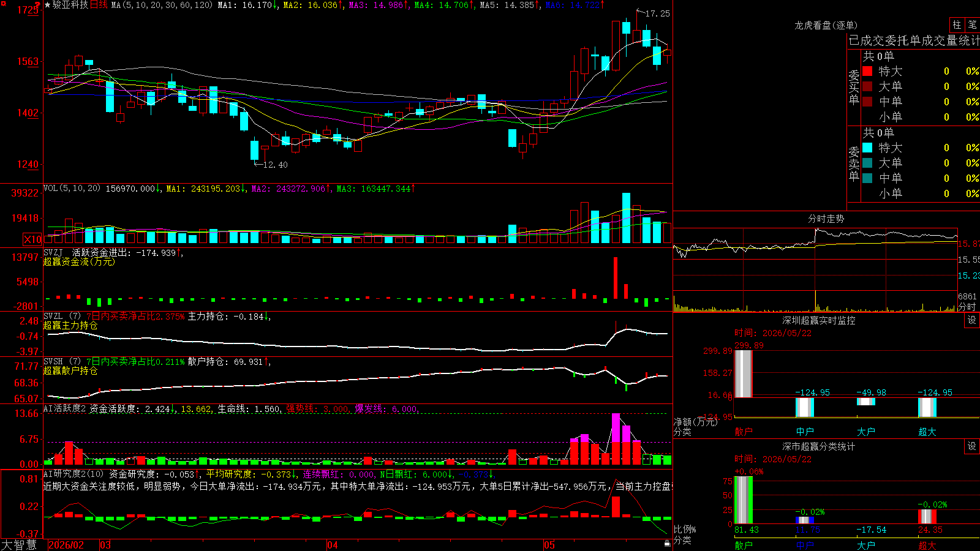Click the 2026/02 date marker
The height and width of the screenshot is (551, 980).
(x=66, y=545)
